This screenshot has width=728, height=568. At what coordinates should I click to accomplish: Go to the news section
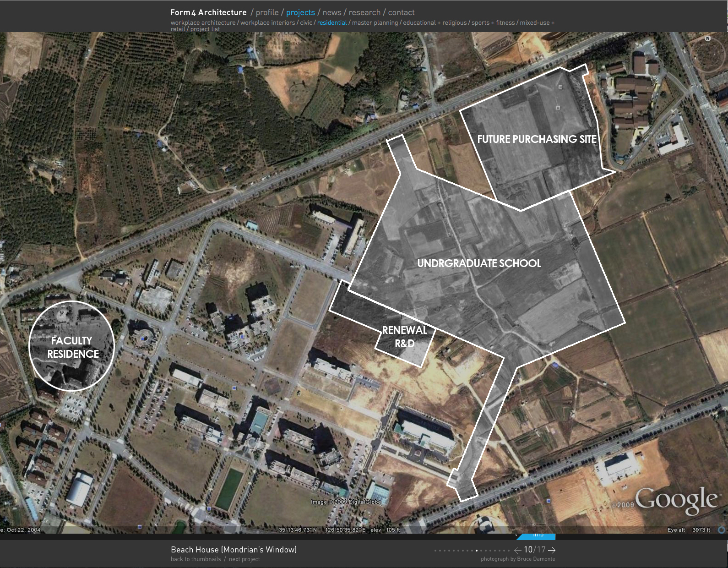pyautogui.click(x=332, y=12)
